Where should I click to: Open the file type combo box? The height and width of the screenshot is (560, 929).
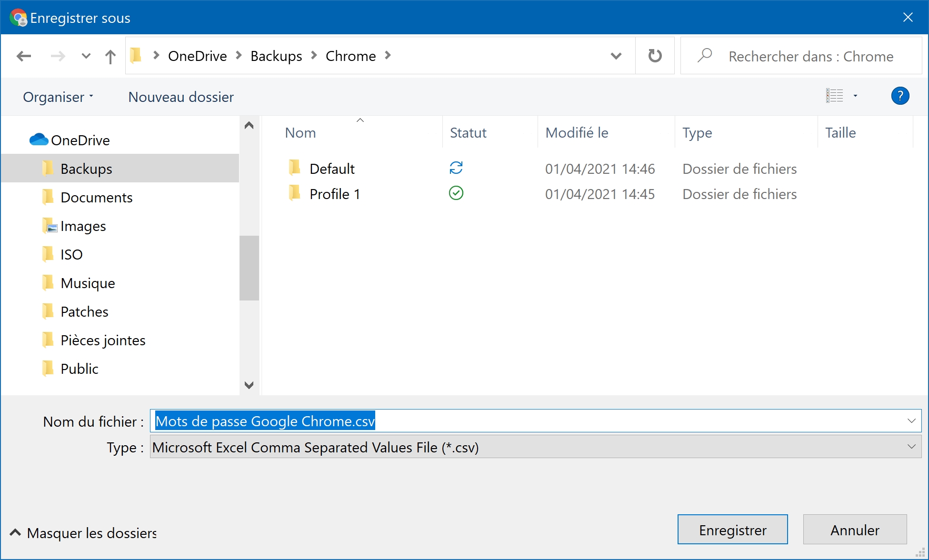coord(536,447)
